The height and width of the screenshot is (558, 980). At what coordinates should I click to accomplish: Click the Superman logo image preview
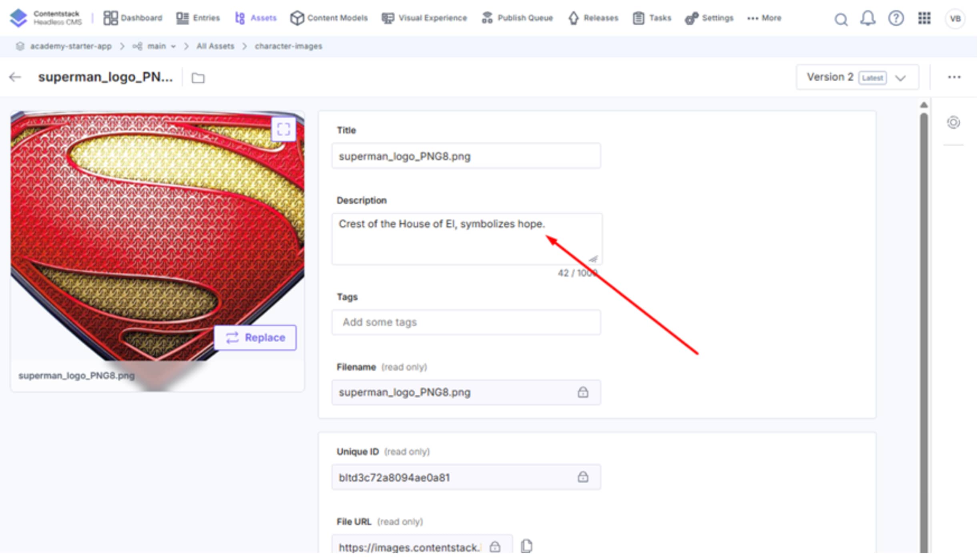(x=157, y=235)
